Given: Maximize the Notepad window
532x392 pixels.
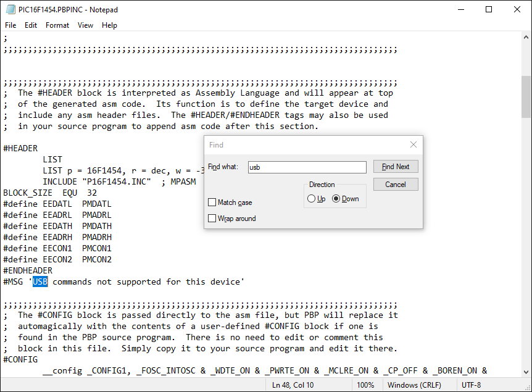Looking at the screenshot, I should click(x=489, y=10).
